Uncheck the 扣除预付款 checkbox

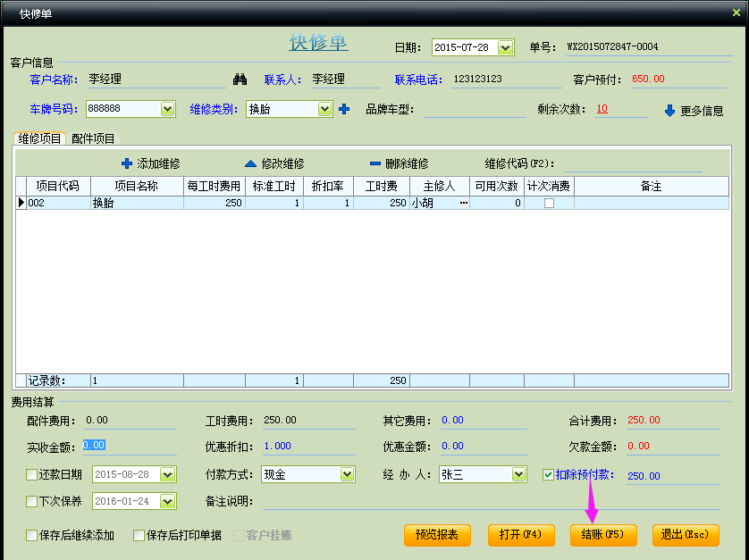pyautogui.click(x=549, y=474)
